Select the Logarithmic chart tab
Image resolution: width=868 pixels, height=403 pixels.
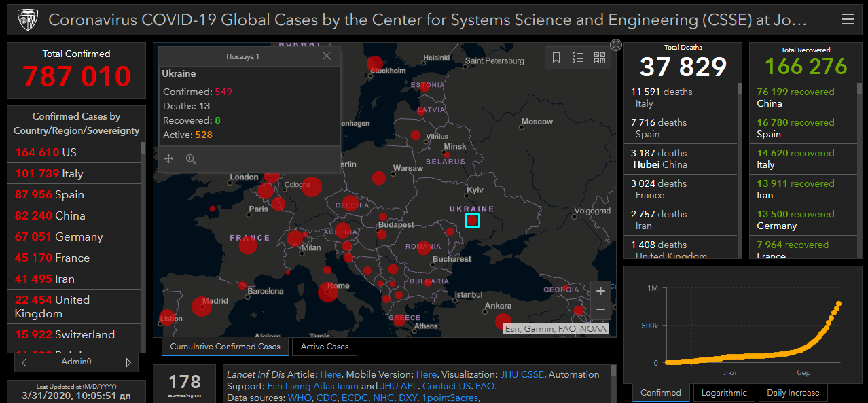[724, 393]
